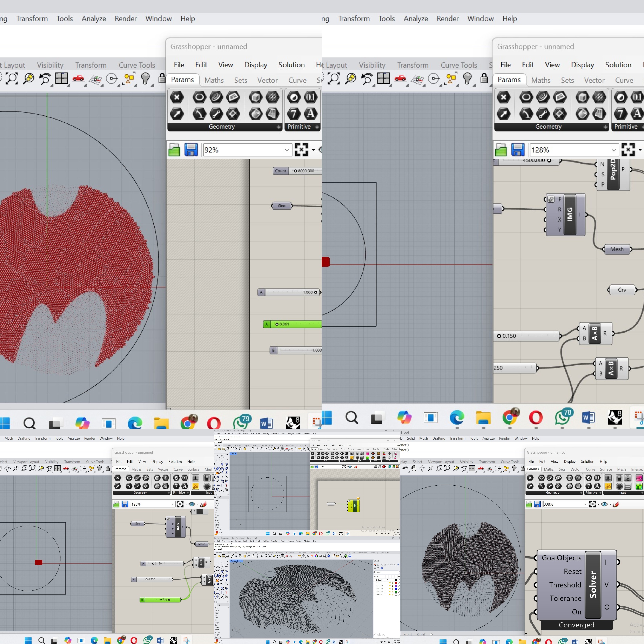Save icon in the 92% Grasshopper window
Screen dimensions: 644x644
pyautogui.click(x=191, y=150)
